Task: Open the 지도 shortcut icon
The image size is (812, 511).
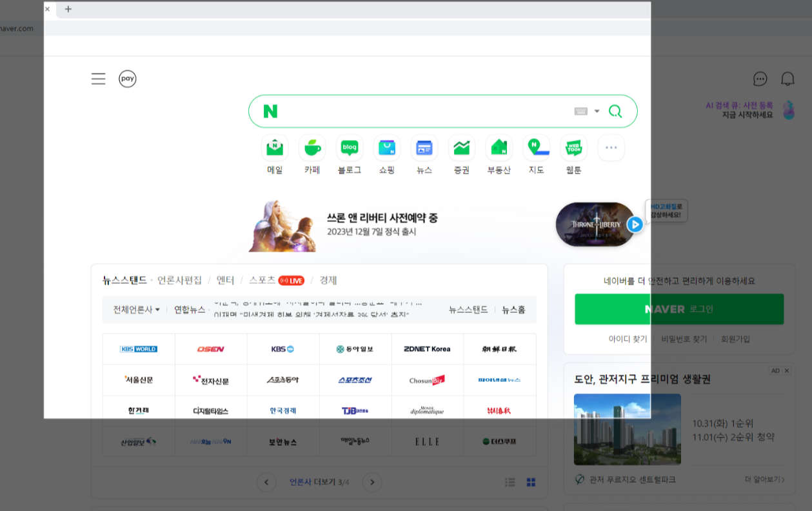Action: 537,148
